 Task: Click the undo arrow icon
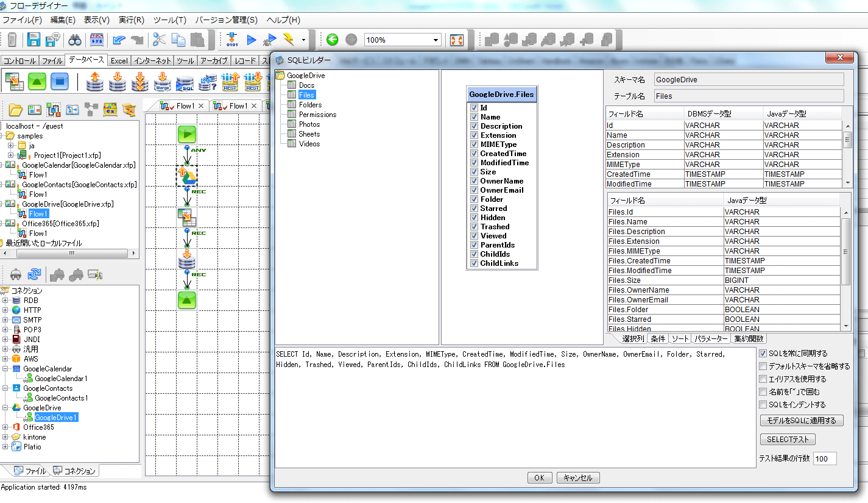(119, 40)
